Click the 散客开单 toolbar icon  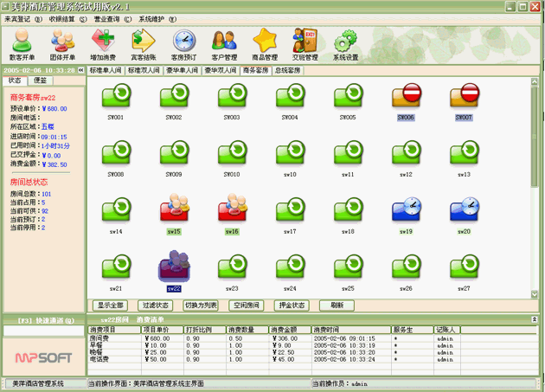click(x=22, y=44)
